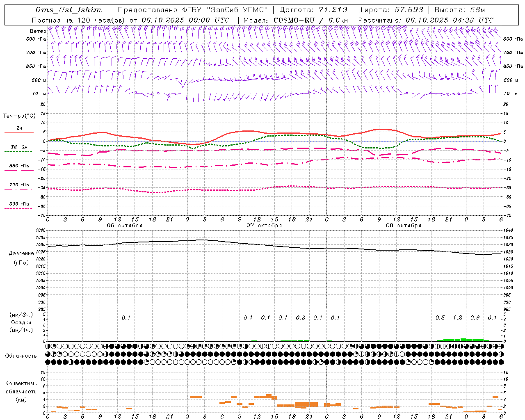
Task: Select the Модель COSMO-RU / 6.6км label
Action: click(x=295, y=20)
